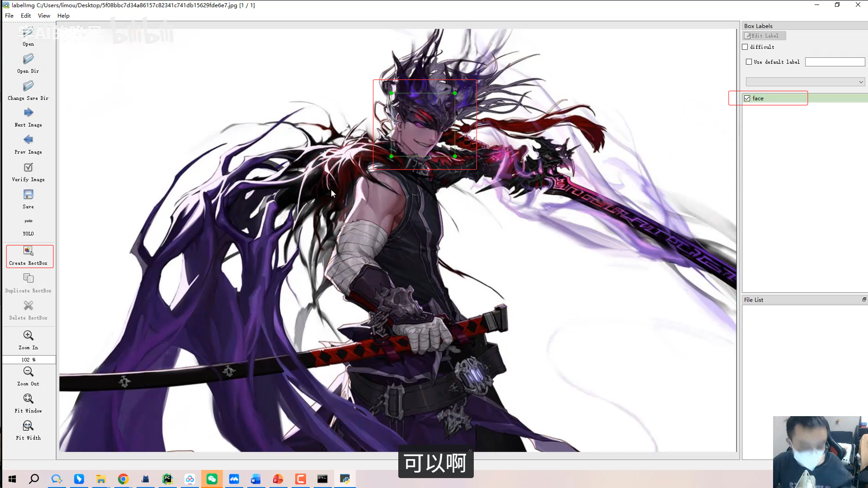868x488 pixels.
Task: Open the File menu
Action: click(x=9, y=15)
